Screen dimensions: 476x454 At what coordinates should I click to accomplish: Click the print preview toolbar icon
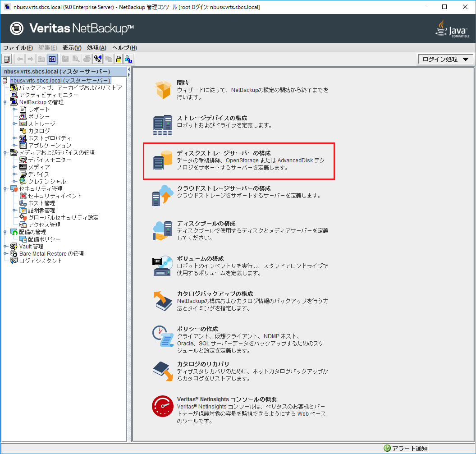coord(76,59)
